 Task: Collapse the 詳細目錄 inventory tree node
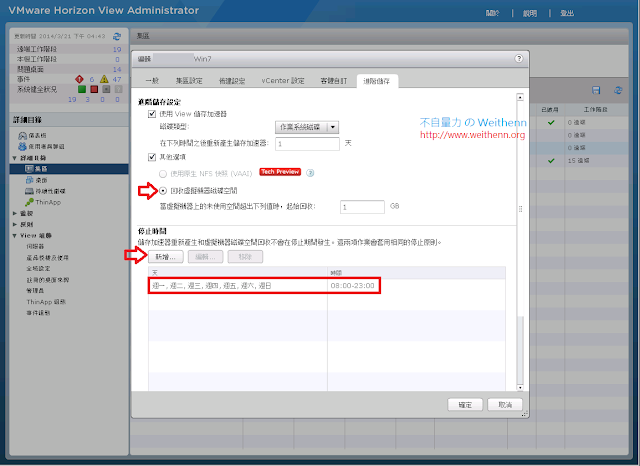tap(15, 158)
